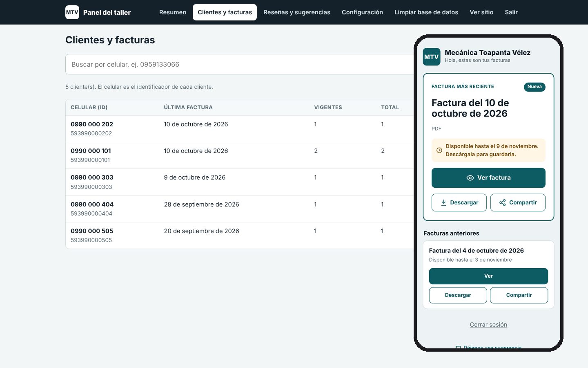
Task: Open client row 0990 000 202
Action: (240, 129)
